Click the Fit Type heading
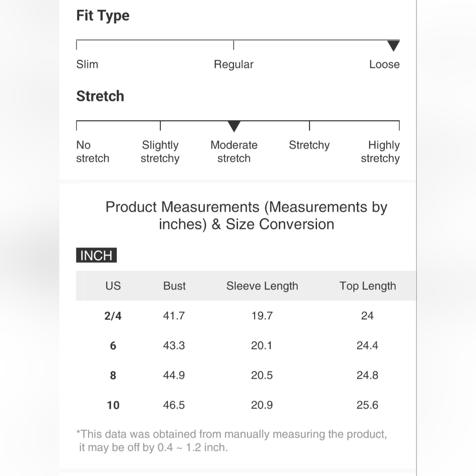 tap(103, 16)
